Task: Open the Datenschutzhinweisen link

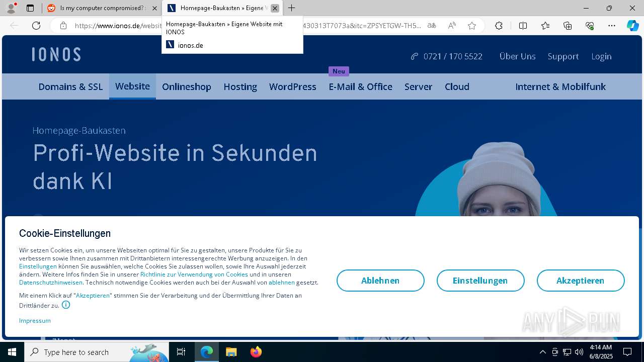Action: (51, 282)
